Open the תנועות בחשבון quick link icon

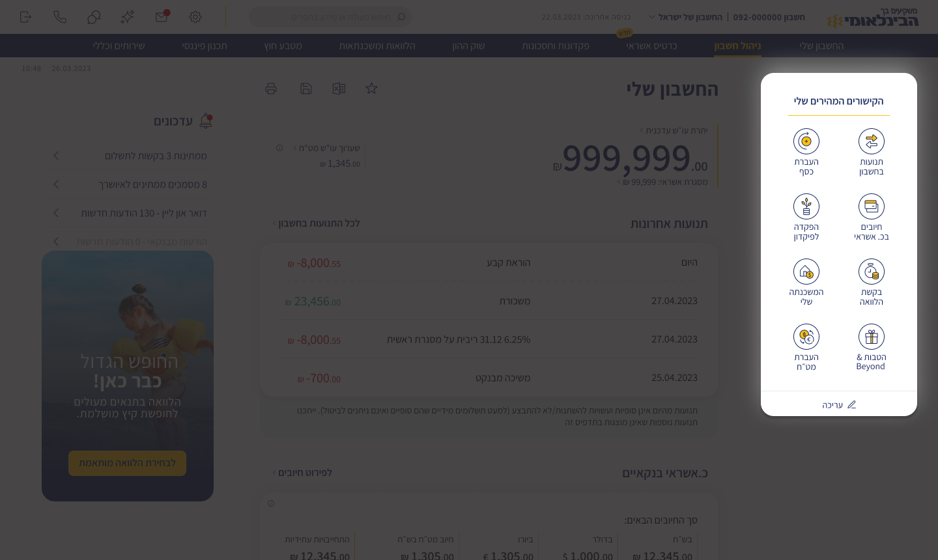[871, 141]
